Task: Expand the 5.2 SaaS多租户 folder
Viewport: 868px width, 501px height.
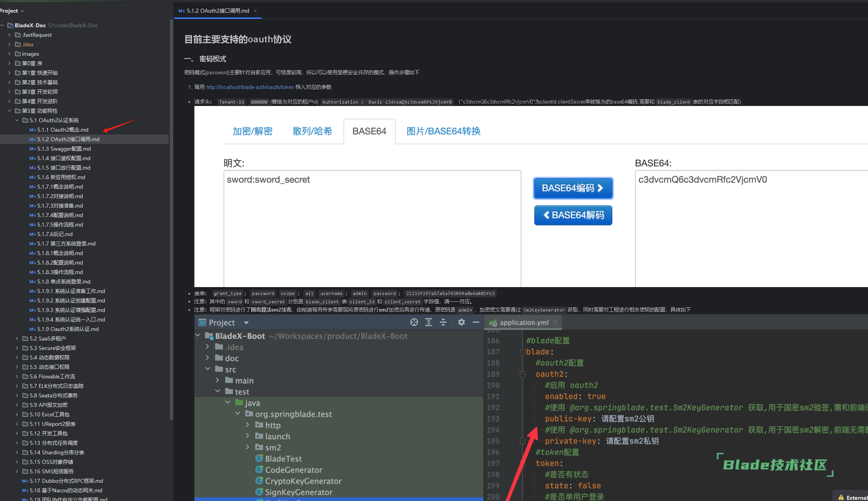Action: 17,338
